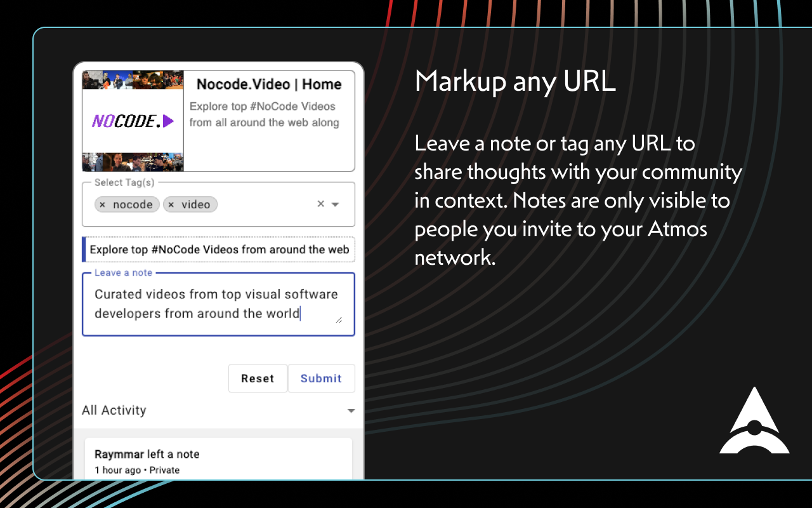The width and height of the screenshot is (812, 508).
Task: Click the 'nocode' tag text
Action: click(133, 204)
